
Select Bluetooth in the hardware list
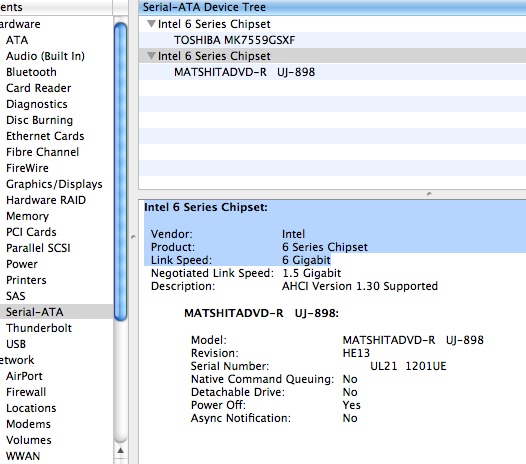tap(31, 72)
